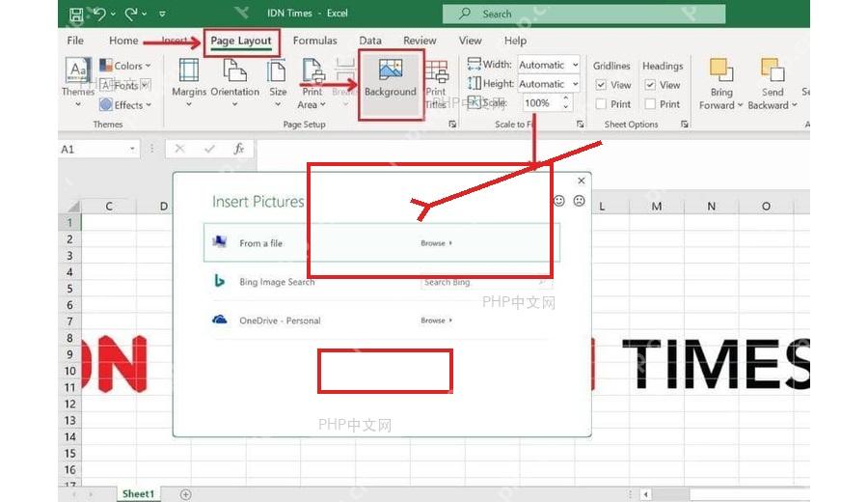The height and width of the screenshot is (502, 868).
Task: Add a new sheet with plus button
Action: [186, 494]
